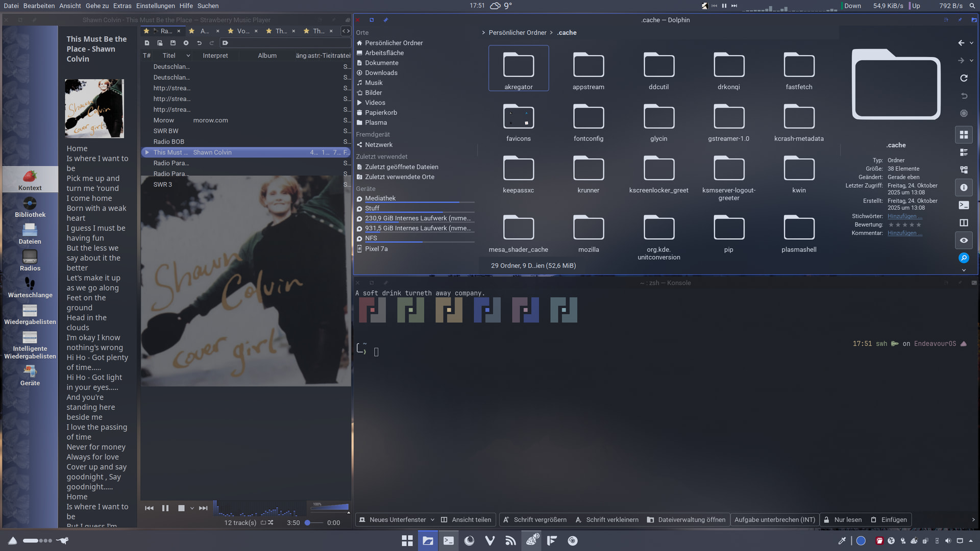Expand the stop button options dropdown
Image resolution: width=980 pixels, height=551 pixels.
(192, 508)
